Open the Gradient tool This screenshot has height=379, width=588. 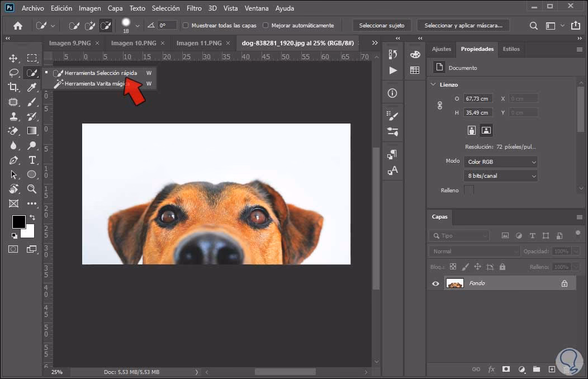click(x=32, y=131)
